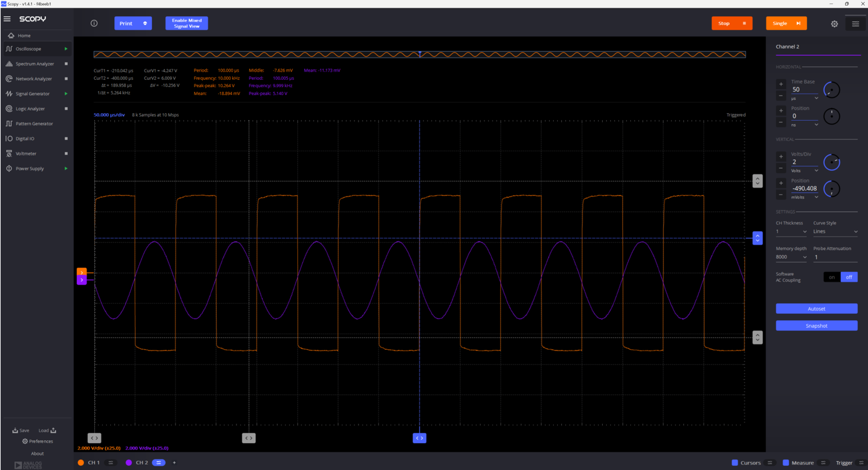Toggle the Network Analyzer run square
The height and width of the screenshot is (470, 868).
pyautogui.click(x=66, y=79)
